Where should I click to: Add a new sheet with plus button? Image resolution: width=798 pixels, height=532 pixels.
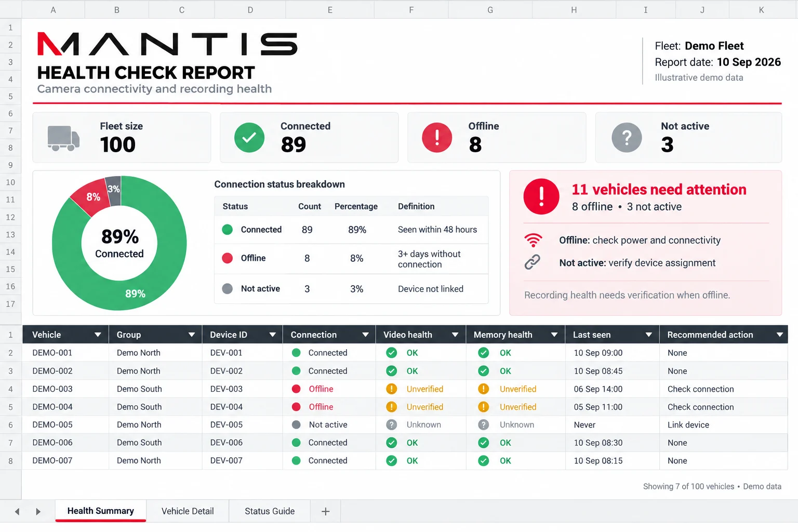[x=326, y=512]
